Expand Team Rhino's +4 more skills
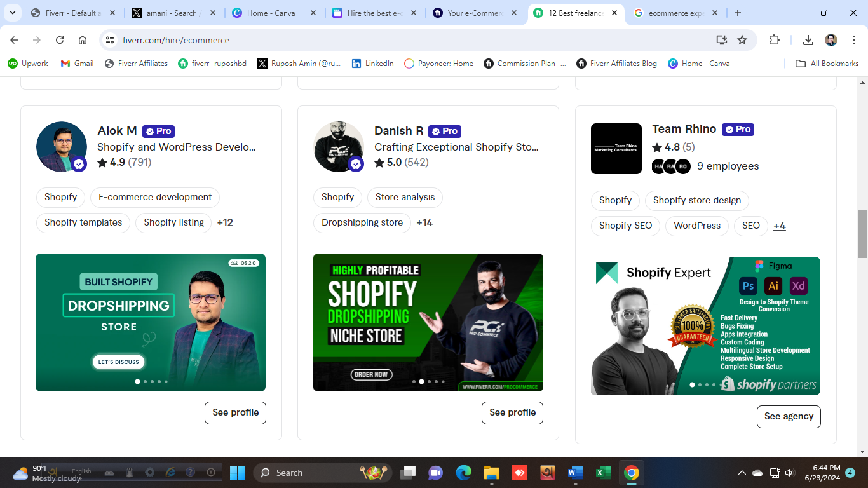Screen dimensions: 868x488 780,226
